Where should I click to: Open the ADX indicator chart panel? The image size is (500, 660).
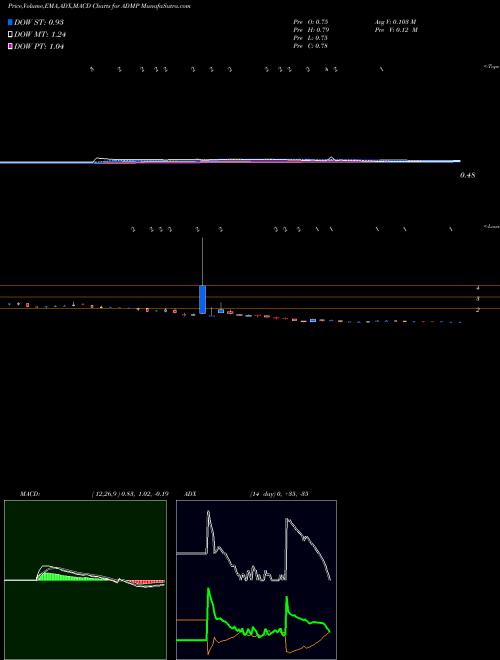(x=256, y=580)
